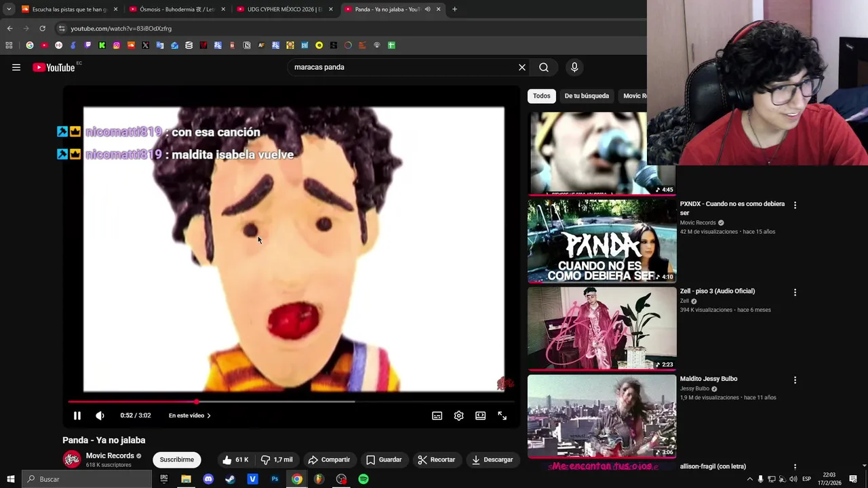Viewport: 868px width, 488px height.
Task: Open the 'Maldito Jessy Bulbo' video title
Action: [709, 379]
